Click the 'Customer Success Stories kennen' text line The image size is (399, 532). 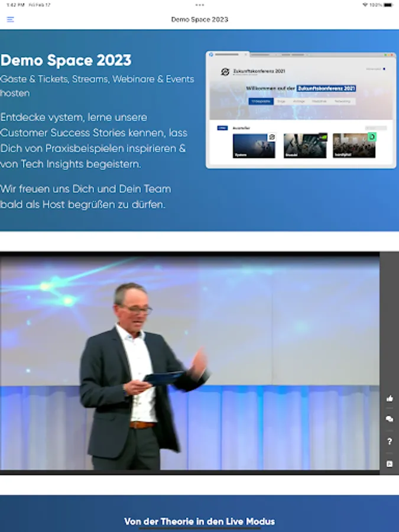(x=93, y=132)
